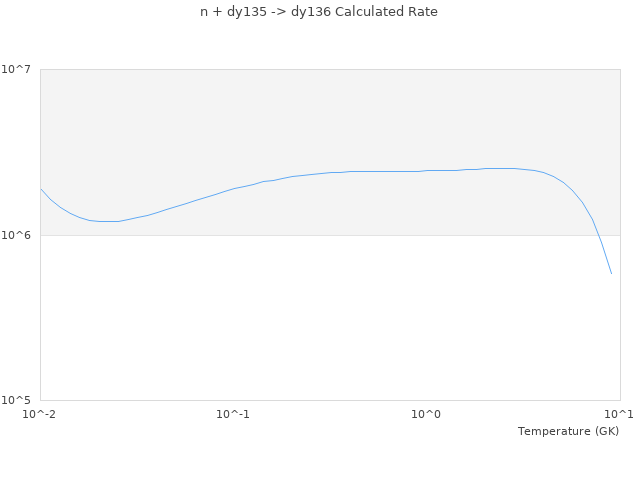Click the 10^-1 x-axis tick label
Image resolution: width=640 pixels, height=480 pixels.
233,414
